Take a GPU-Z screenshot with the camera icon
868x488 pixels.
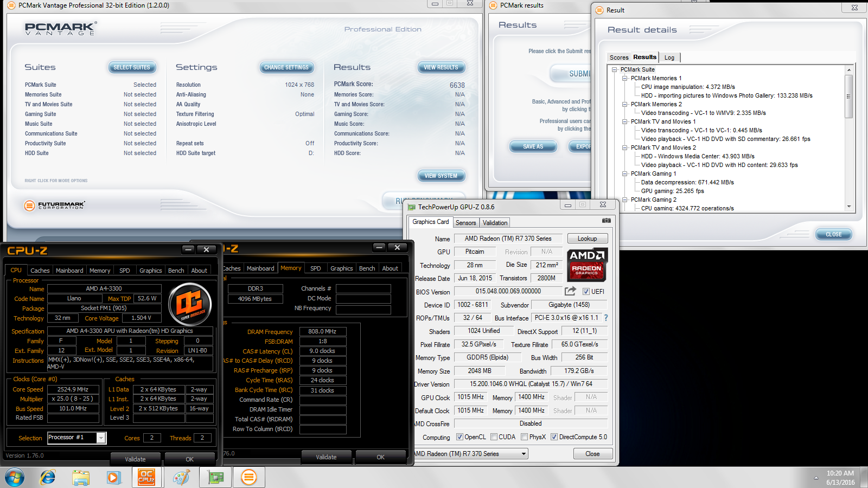tap(607, 221)
